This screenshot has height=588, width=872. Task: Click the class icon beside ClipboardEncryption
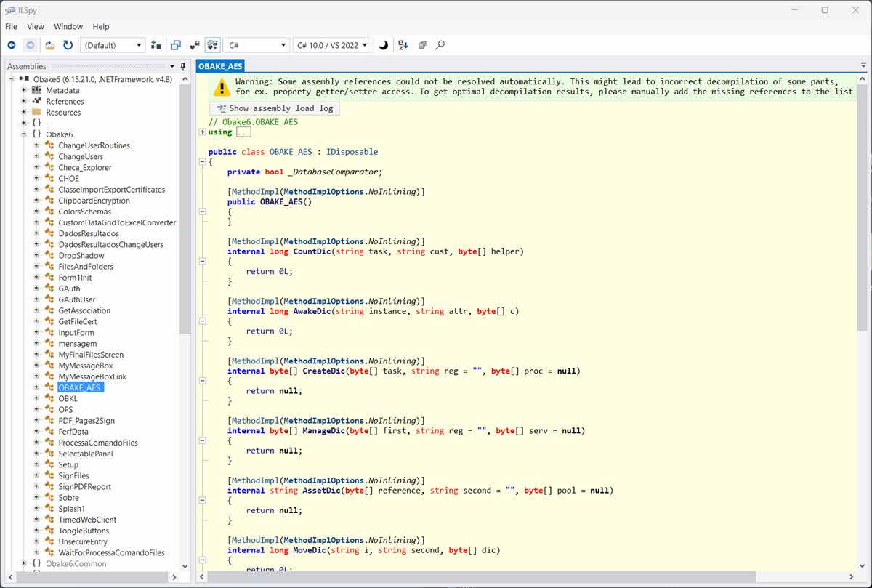click(x=49, y=201)
